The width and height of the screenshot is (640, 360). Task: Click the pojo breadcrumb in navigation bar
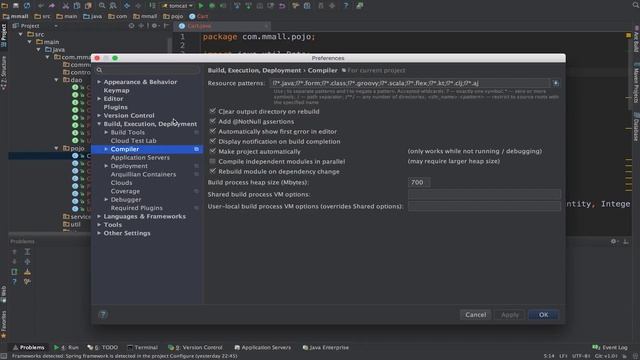pos(173,16)
